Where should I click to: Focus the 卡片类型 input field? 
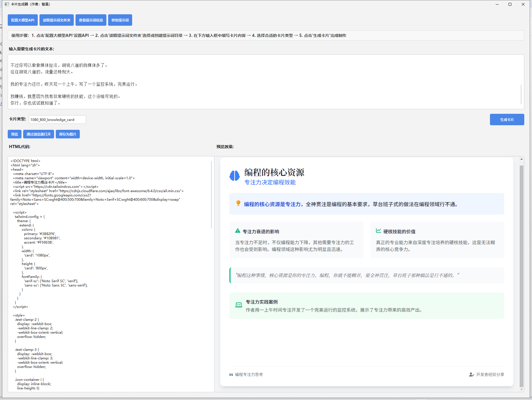pos(57,120)
